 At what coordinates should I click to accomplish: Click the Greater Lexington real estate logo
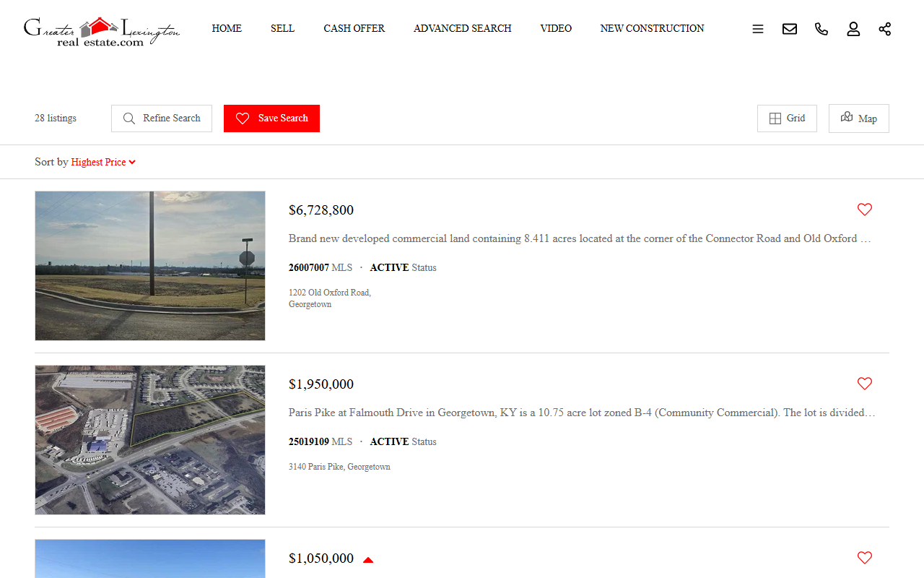pyautogui.click(x=101, y=31)
